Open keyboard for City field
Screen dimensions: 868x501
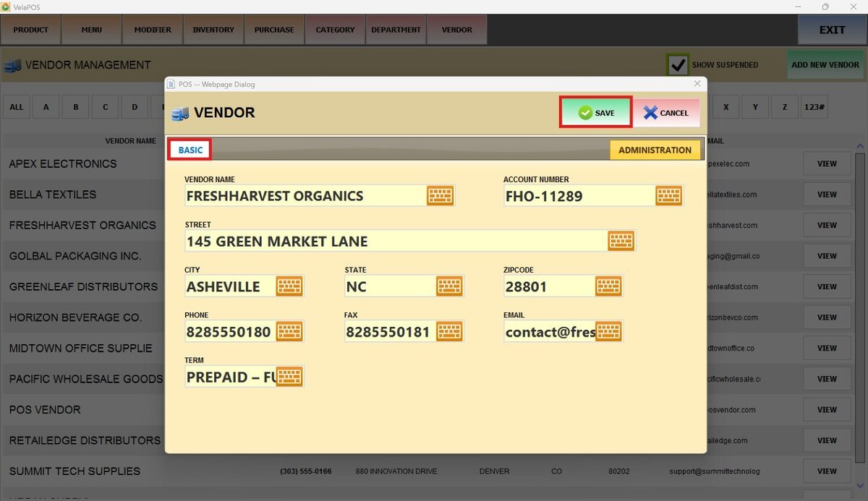click(289, 286)
